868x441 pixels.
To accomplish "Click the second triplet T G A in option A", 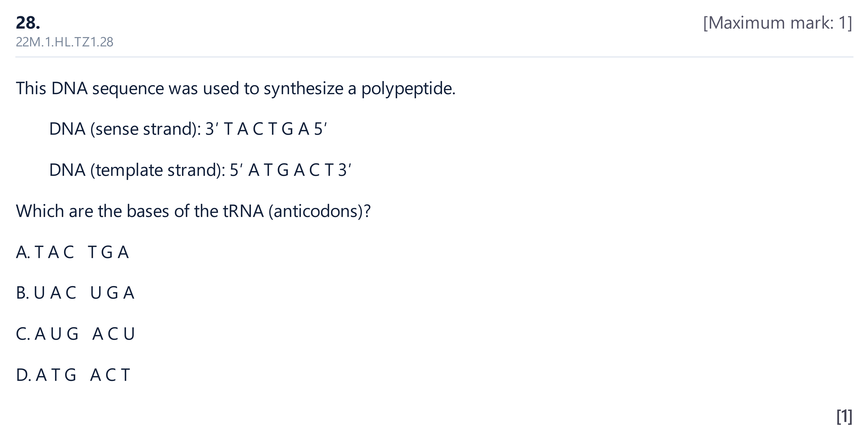I will pos(108,252).
